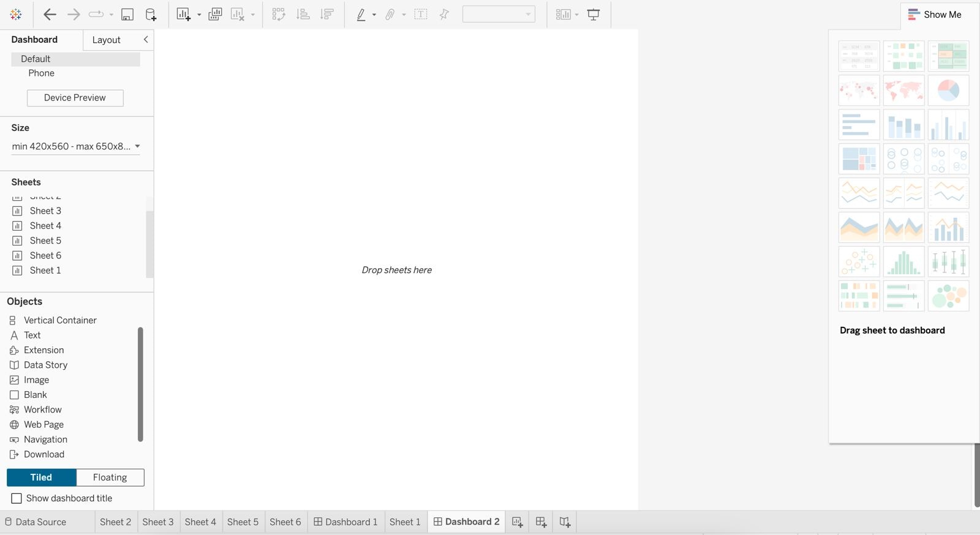The width and height of the screenshot is (980, 535).
Task: Click the Device Preview button
Action: coord(75,97)
